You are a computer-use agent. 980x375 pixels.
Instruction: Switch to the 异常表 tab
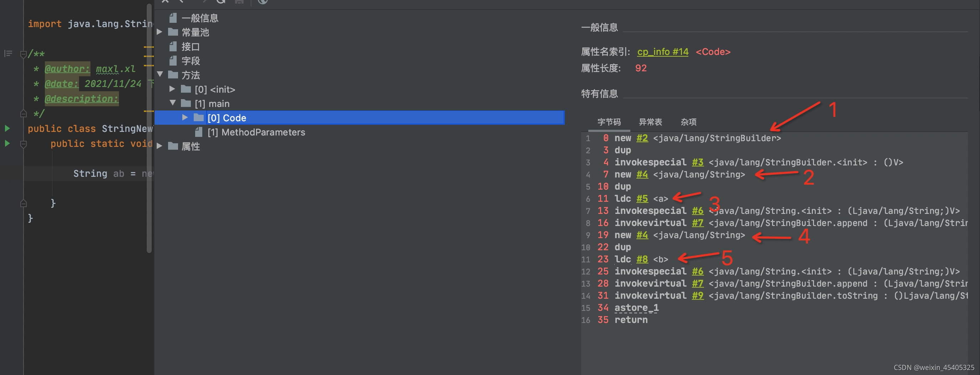pyautogui.click(x=650, y=122)
